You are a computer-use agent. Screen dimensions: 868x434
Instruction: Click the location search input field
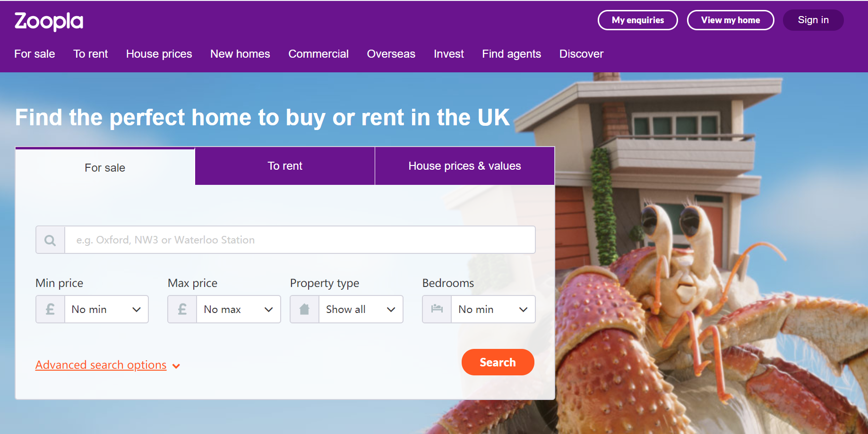point(300,240)
